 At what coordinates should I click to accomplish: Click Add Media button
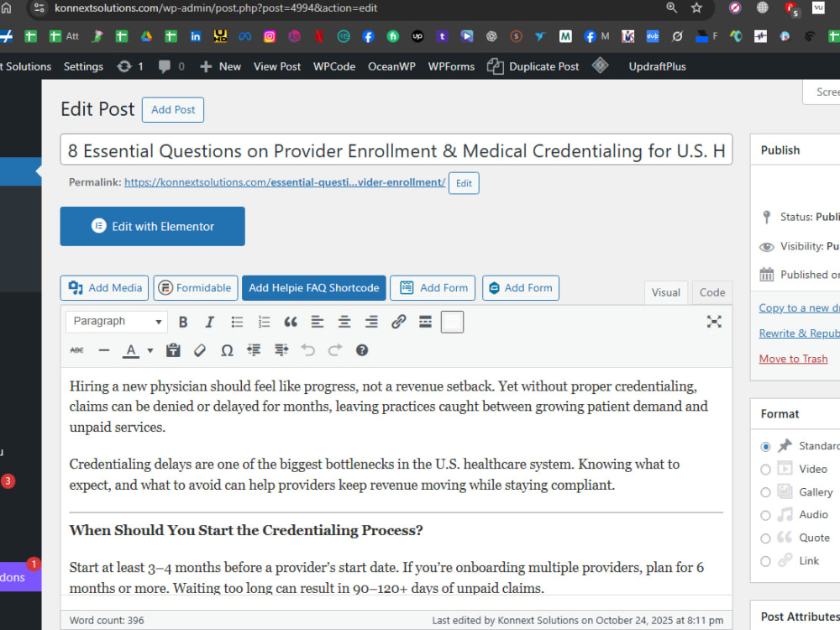tap(104, 288)
